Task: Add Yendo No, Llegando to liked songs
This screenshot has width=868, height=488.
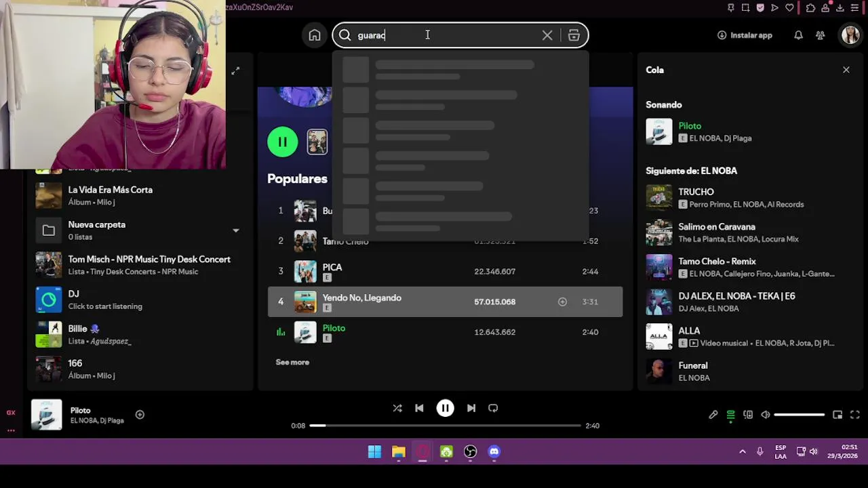Action: coord(562,302)
